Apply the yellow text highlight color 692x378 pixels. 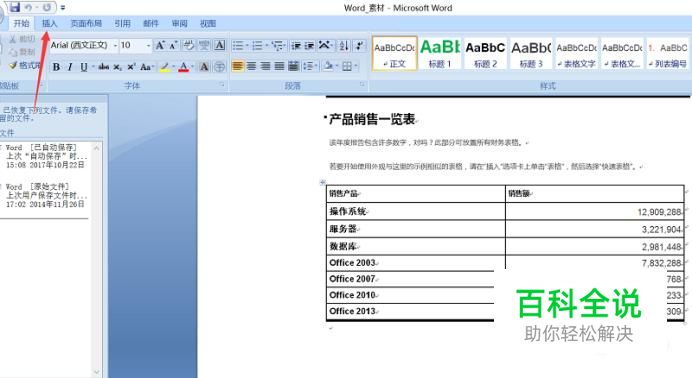[x=165, y=67]
